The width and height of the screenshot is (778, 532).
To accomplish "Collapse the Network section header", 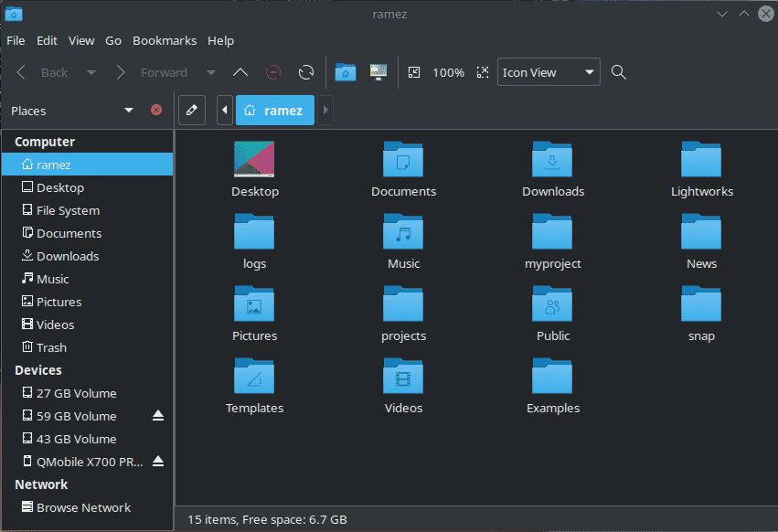I will pyautogui.click(x=41, y=484).
